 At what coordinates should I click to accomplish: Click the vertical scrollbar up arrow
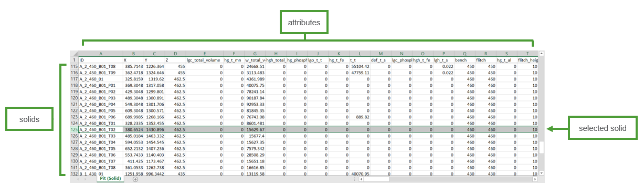541,53
